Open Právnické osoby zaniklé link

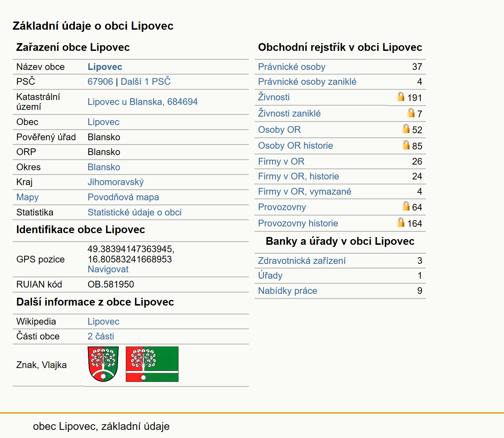(x=307, y=82)
